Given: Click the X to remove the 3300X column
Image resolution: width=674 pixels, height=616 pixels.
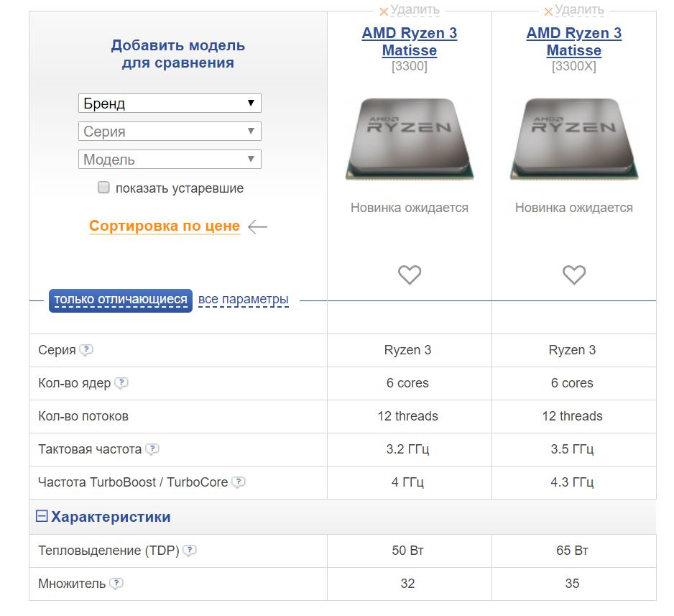Looking at the screenshot, I should [x=548, y=10].
